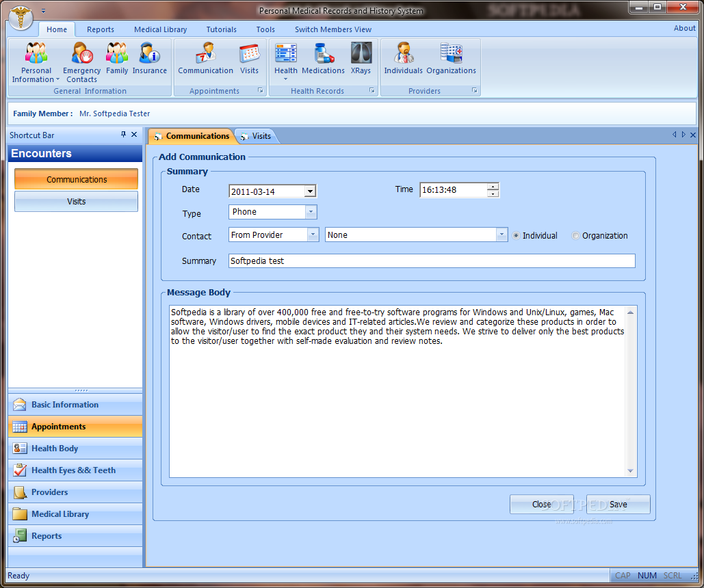Open Organizations providers icon
The width and height of the screenshot is (704, 588).
[452, 58]
